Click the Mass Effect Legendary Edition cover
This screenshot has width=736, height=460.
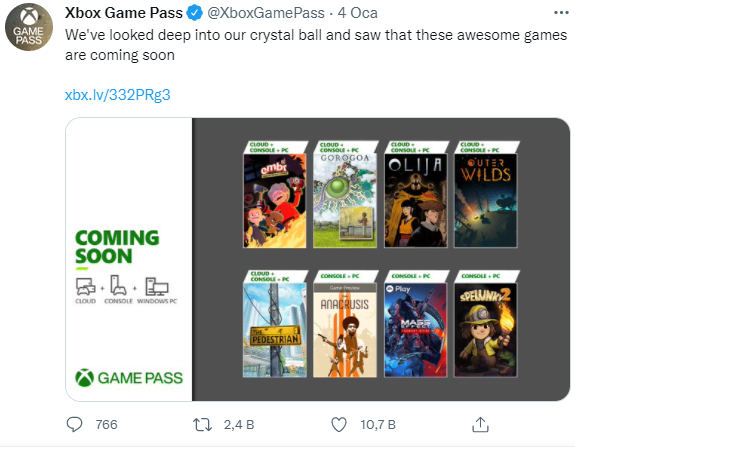[x=414, y=328]
